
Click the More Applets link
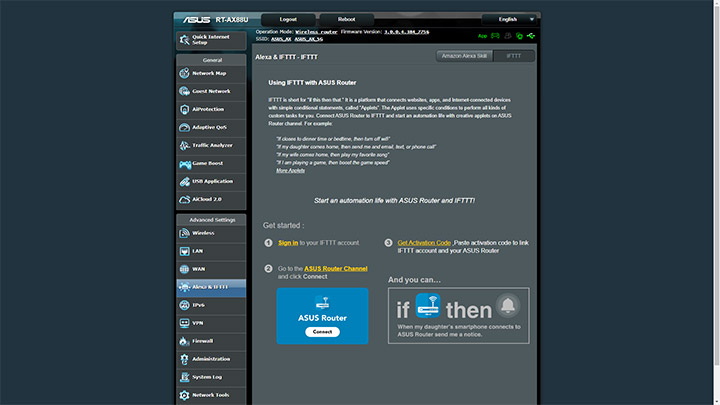pos(290,170)
